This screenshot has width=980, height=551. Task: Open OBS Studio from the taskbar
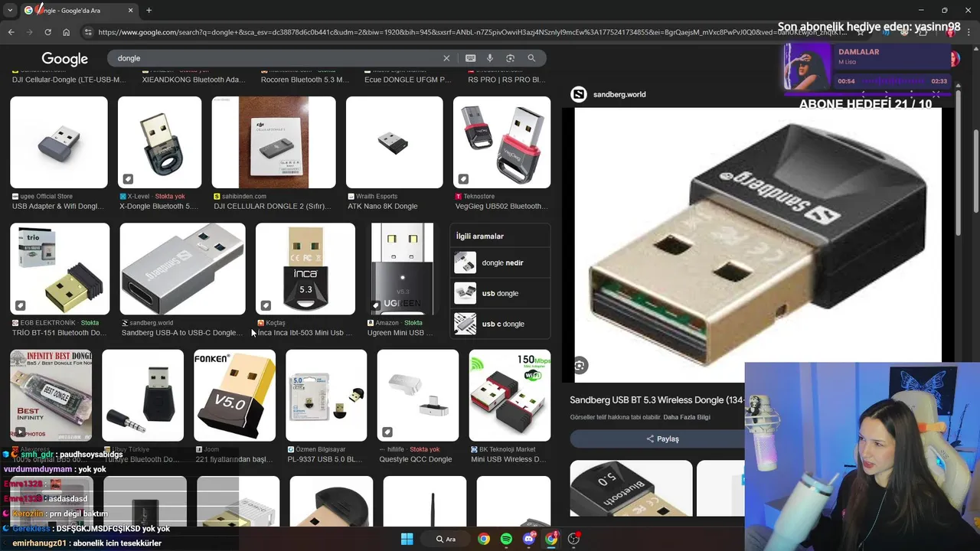pyautogui.click(x=573, y=539)
